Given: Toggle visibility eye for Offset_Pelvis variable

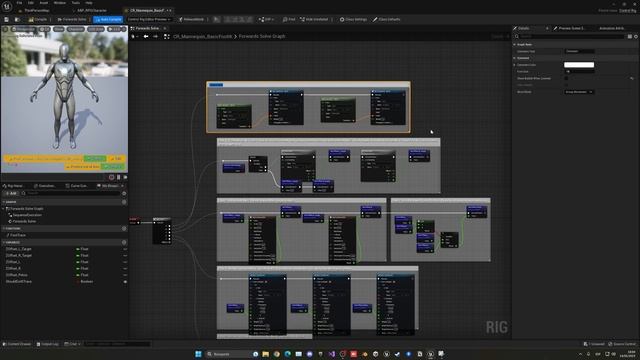Looking at the screenshot, I should (x=125, y=275).
